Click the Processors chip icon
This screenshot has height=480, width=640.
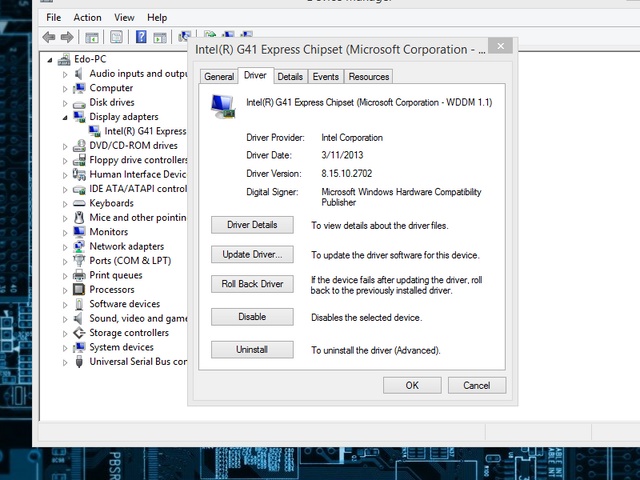tap(79, 289)
